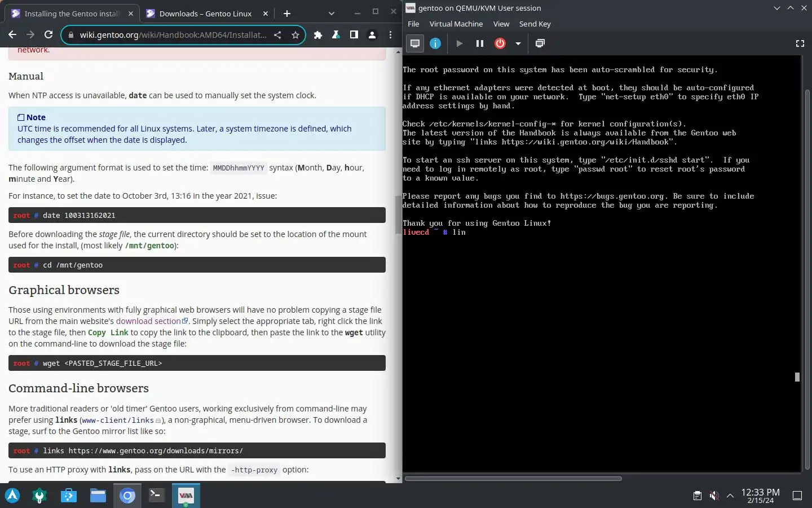812x508 pixels.
Task: Open the File menu in VM window
Action: click(413, 24)
